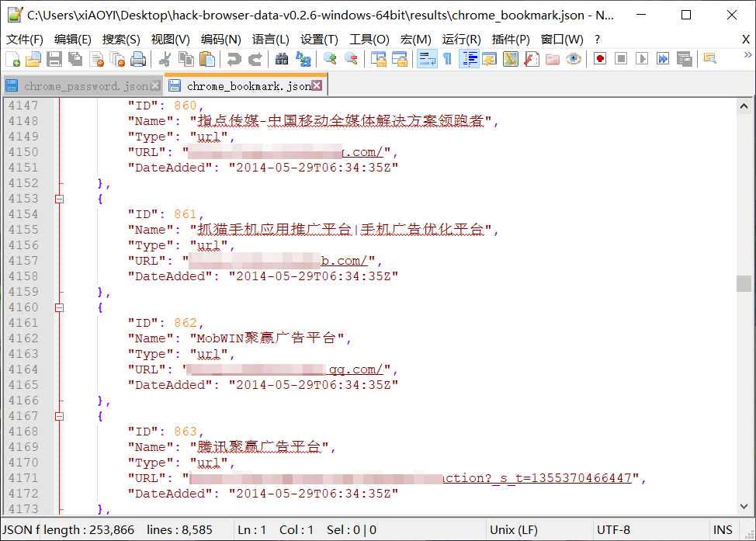Open the 宏(M) menu
Image resolution: width=756 pixels, height=541 pixels.
[415, 40]
